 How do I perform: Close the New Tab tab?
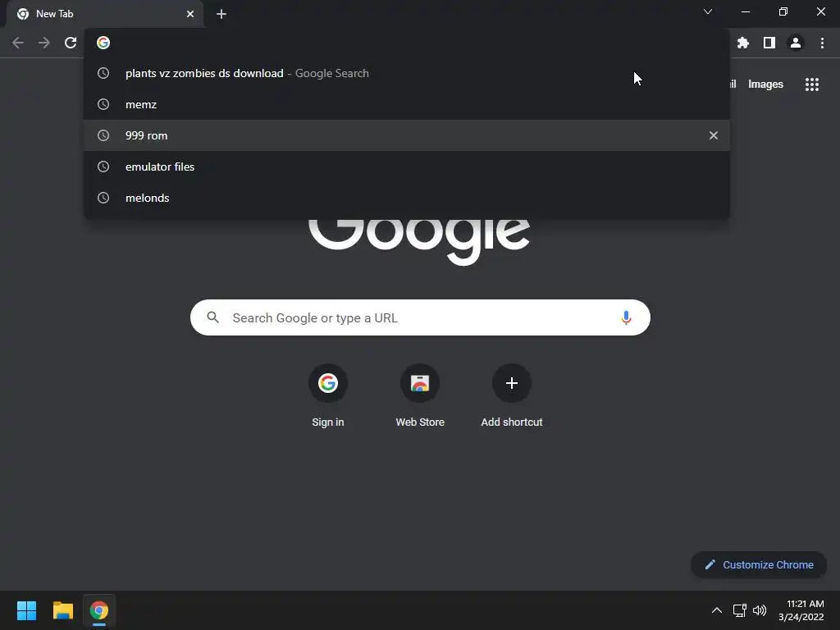click(190, 14)
